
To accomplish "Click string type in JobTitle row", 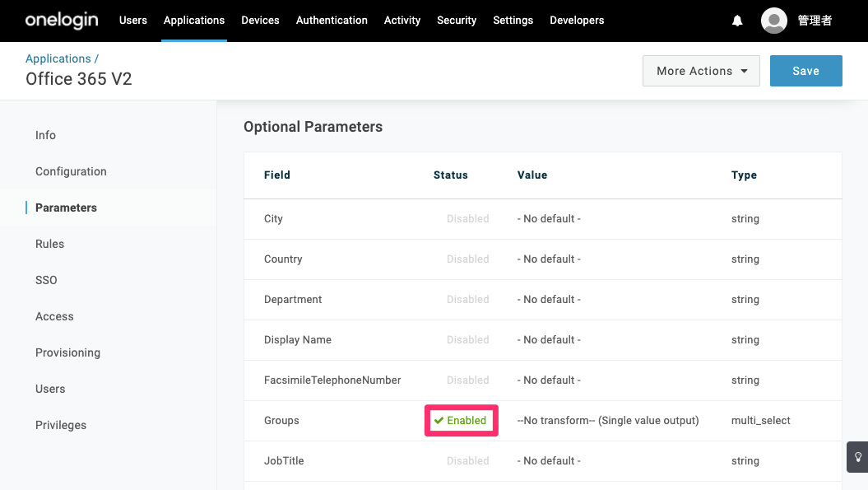I will (745, 461).
